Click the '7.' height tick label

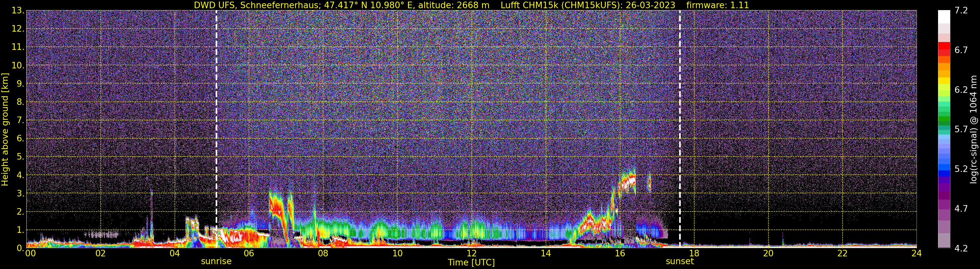click(x=20, y=120)
